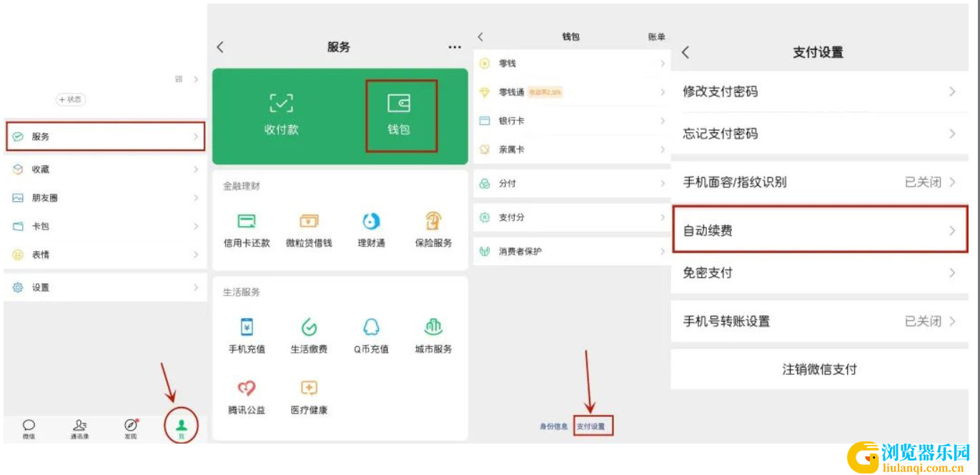Screen dimensions: 980x475
Task: Expand the chevron on the 服务 row
Action: [x=196, y=137]
